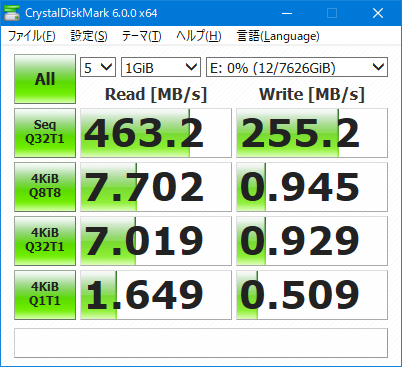Image resolution: width=402 pixels, height=367 pixels.
Task: Click the CrystalDiskMark title bar app icon
Action: click(x=12, y=13)
